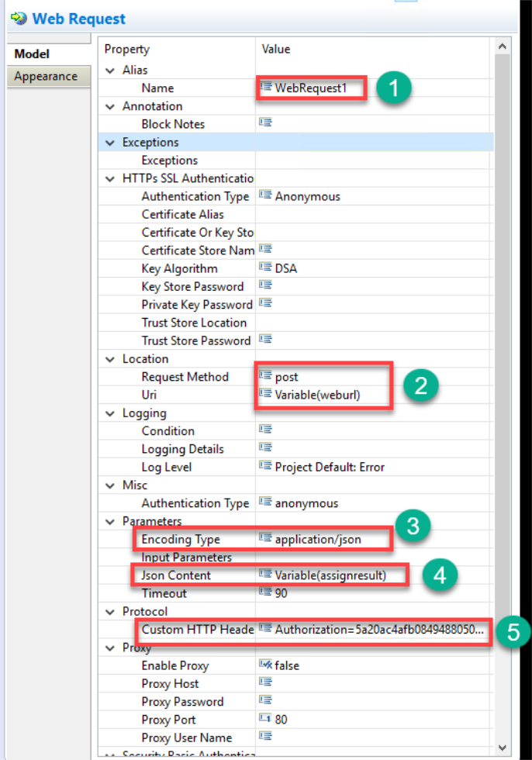Click value icon beside WebRequest1 name
The image size is (532, 760).
[x=266, y=88]
